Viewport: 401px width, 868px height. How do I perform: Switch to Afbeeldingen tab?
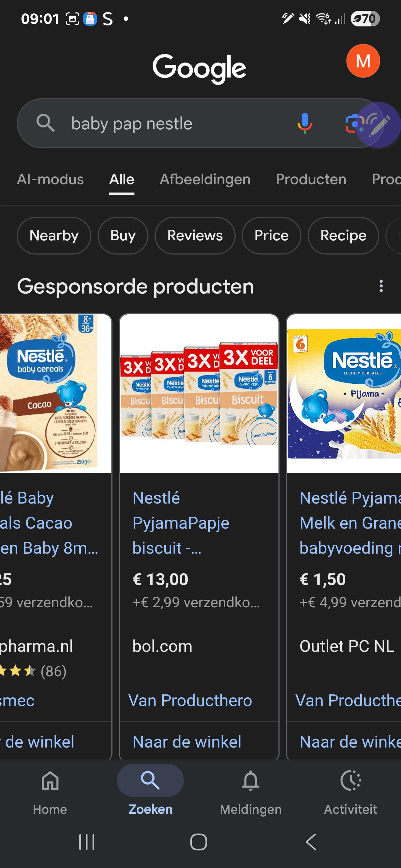point(205,179)
